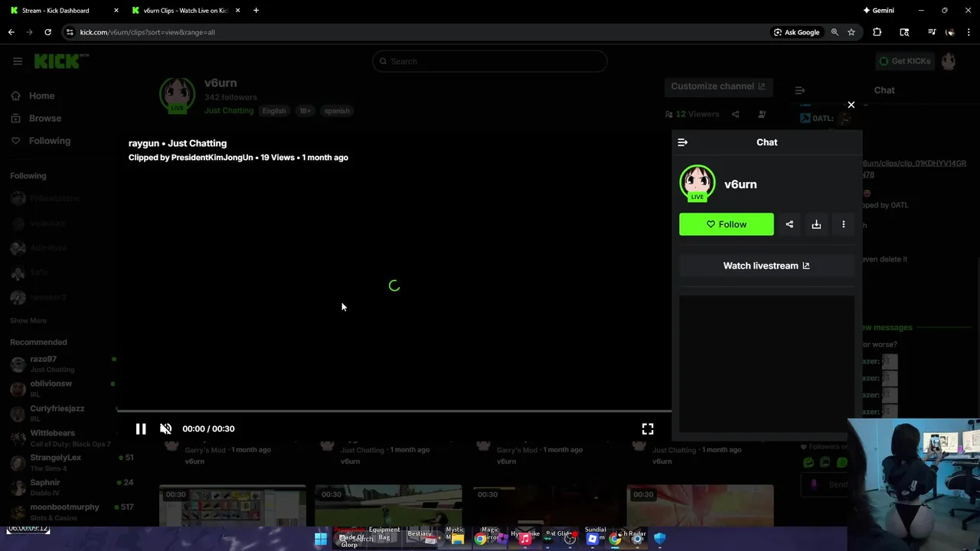The height and width of the screenshot is (551, 980).
Task: Open a new browser tab
Action: (x=256, y=11)
